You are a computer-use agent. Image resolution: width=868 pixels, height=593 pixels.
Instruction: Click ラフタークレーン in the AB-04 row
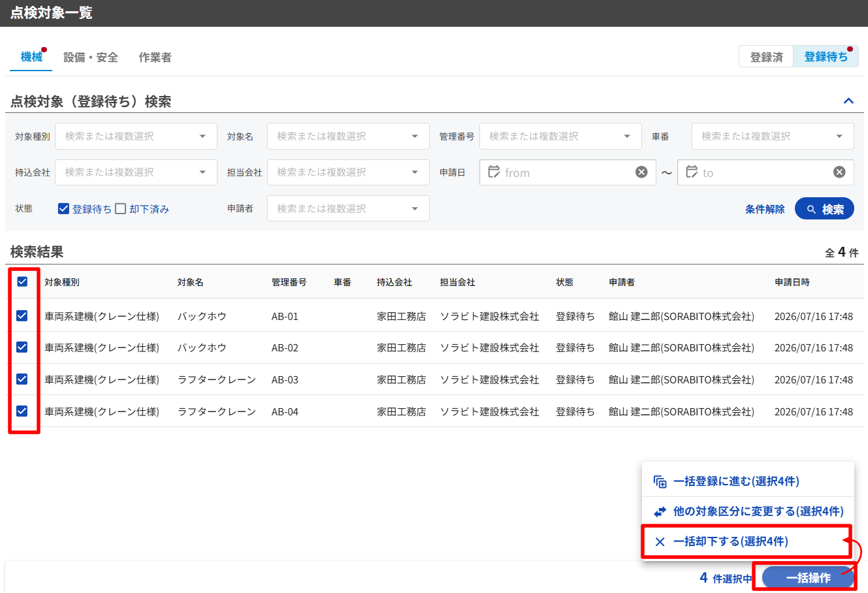pos(217,411)
